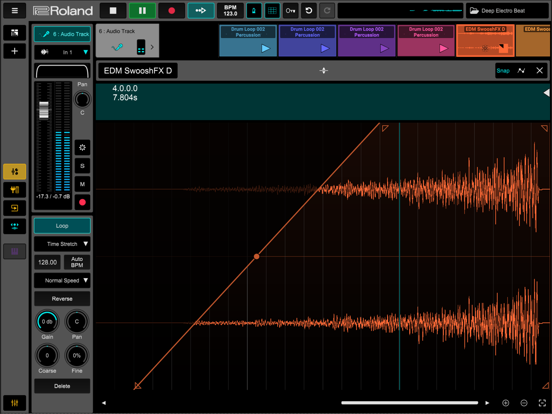Toggle the automation curve icon
This screenshot has width=552, height=414.
521,71
